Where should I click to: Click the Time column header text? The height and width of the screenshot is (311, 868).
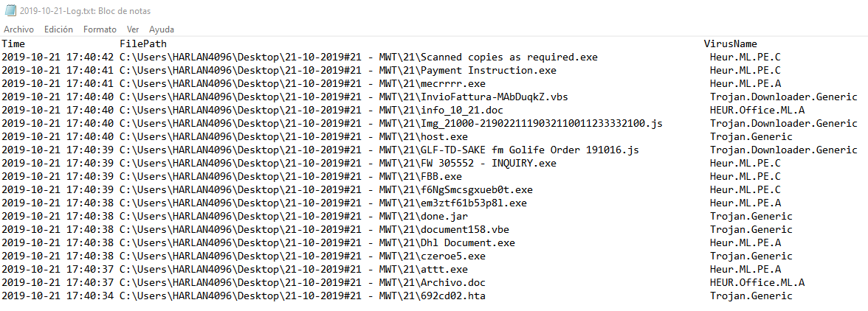[x=13, y=44]
